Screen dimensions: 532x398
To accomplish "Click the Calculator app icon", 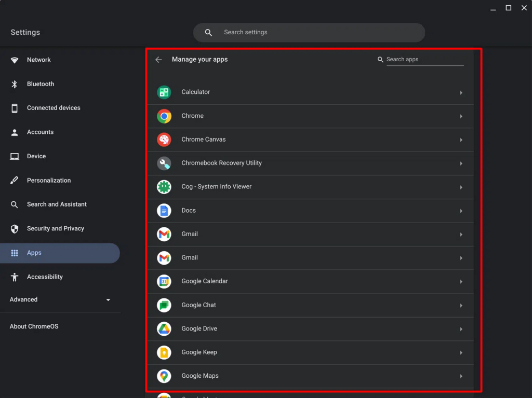I will (164, 92).
